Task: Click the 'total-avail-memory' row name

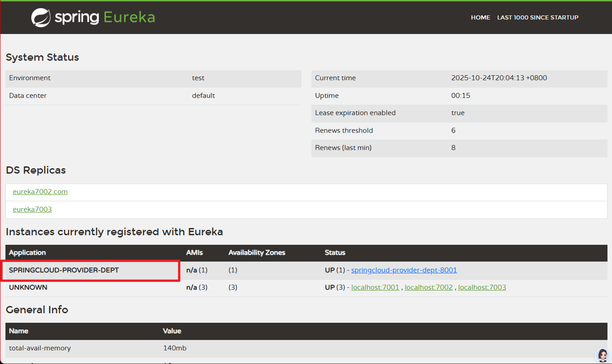Action: (40, 348)
